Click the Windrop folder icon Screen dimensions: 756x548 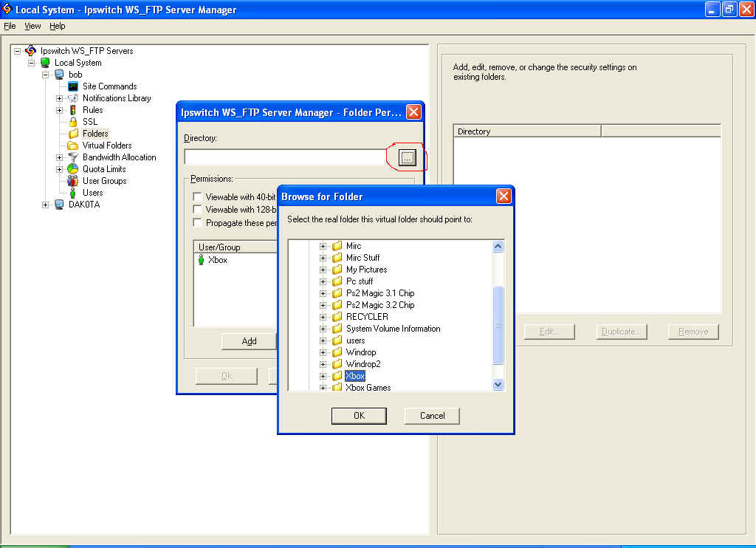click(337, 352)
